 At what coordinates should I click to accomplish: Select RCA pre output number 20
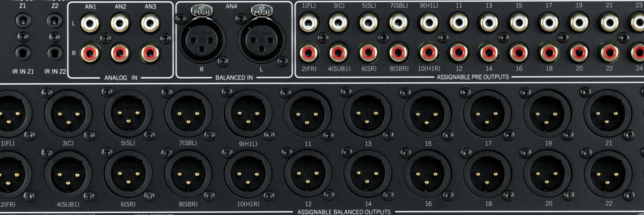(579, 53)
